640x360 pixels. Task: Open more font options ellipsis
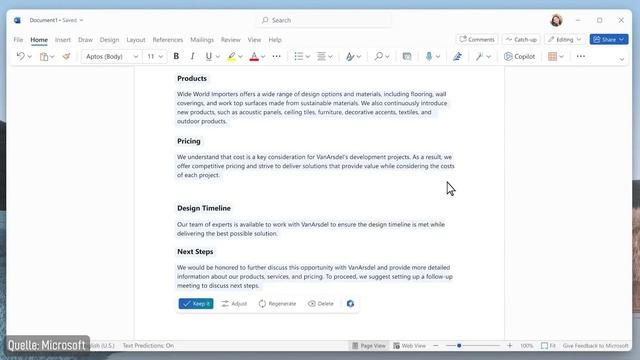click(276, 56)
